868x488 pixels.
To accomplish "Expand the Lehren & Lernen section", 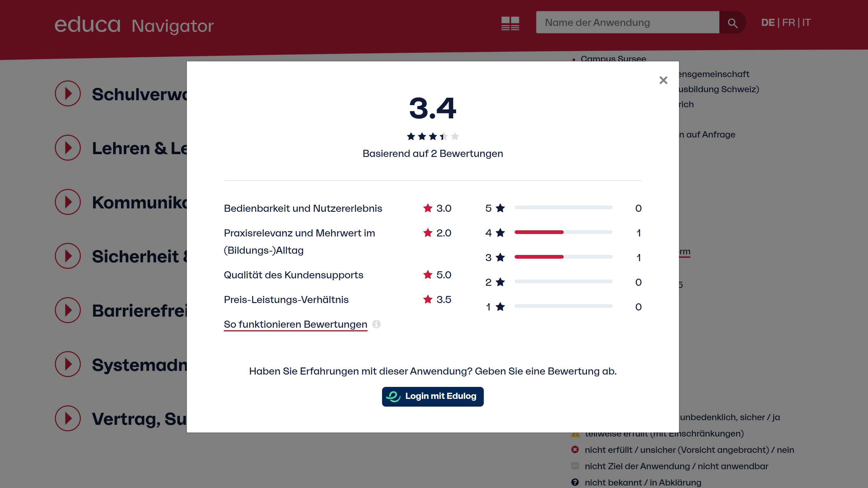I will click(68, 148).
